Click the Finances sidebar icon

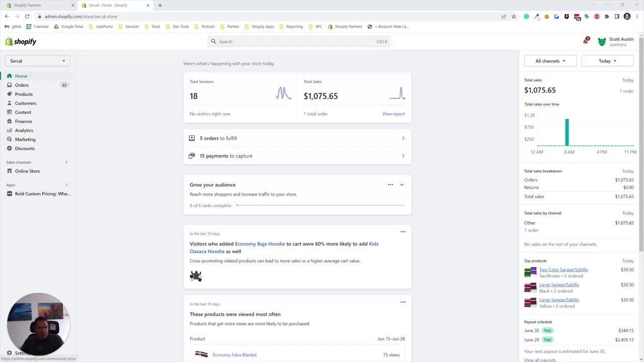click(x=9, y=121)
